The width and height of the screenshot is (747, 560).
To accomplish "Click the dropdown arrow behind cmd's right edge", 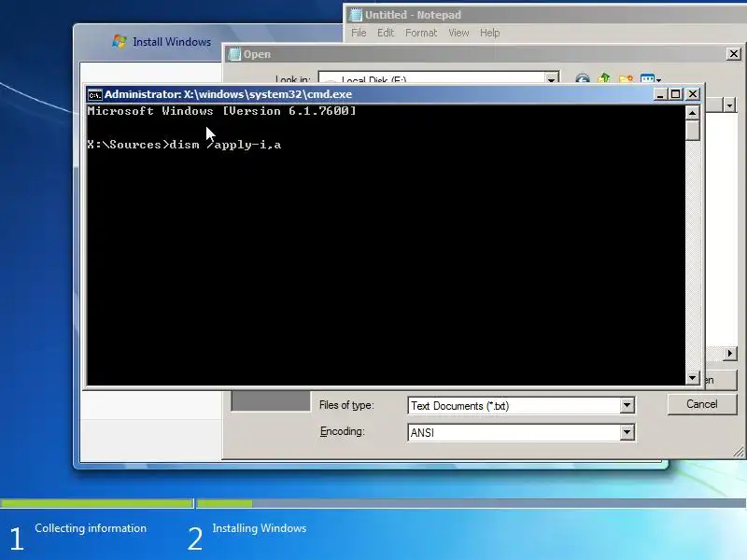I will (x=730, y=105).
